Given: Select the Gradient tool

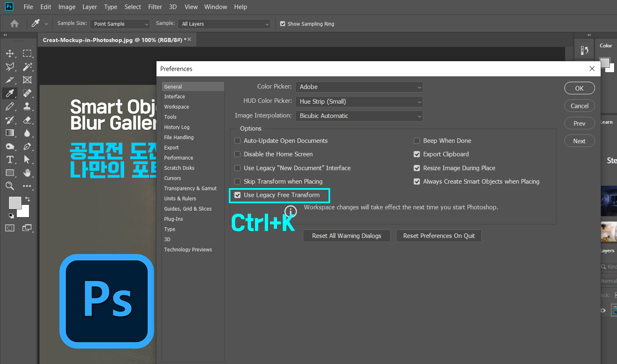Looking at the screenshot, I should [10, 133].
